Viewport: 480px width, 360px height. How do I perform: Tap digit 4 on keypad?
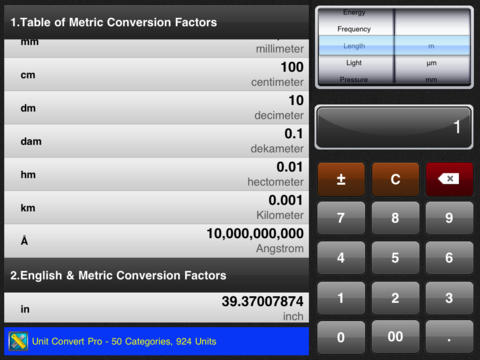pyautogui.click(x=341, y=258)
